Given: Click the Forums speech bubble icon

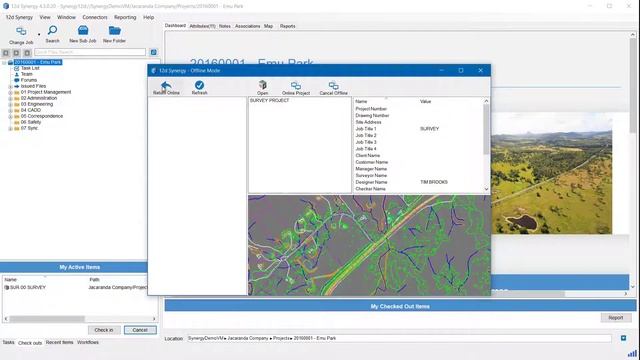Looking at the screenshot, I should pos(17,80).
